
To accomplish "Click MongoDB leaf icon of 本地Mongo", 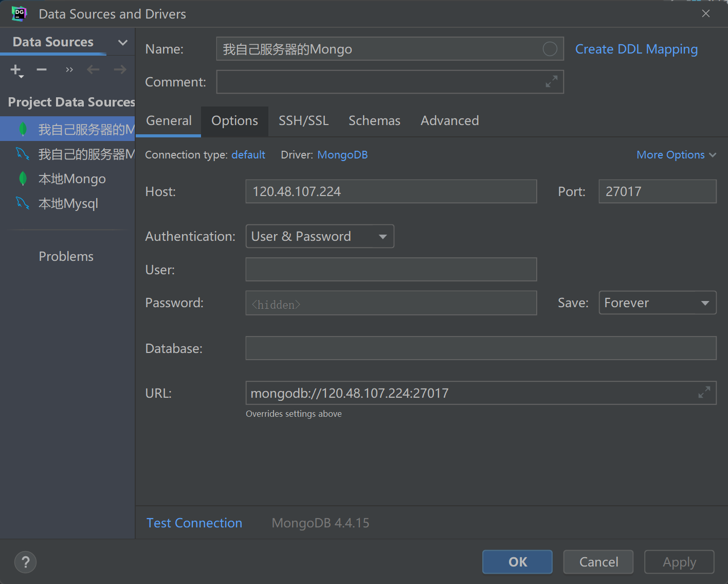I will 23,179.
